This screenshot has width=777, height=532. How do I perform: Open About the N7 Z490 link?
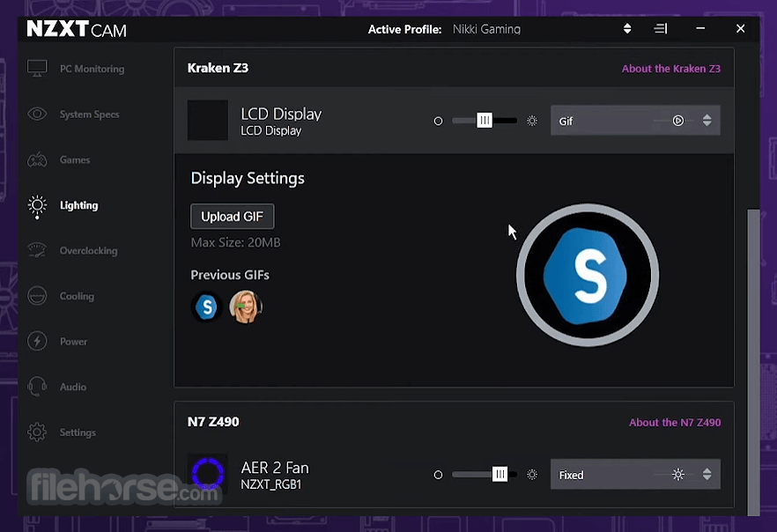pyautogui.click(x=675, y=423)
